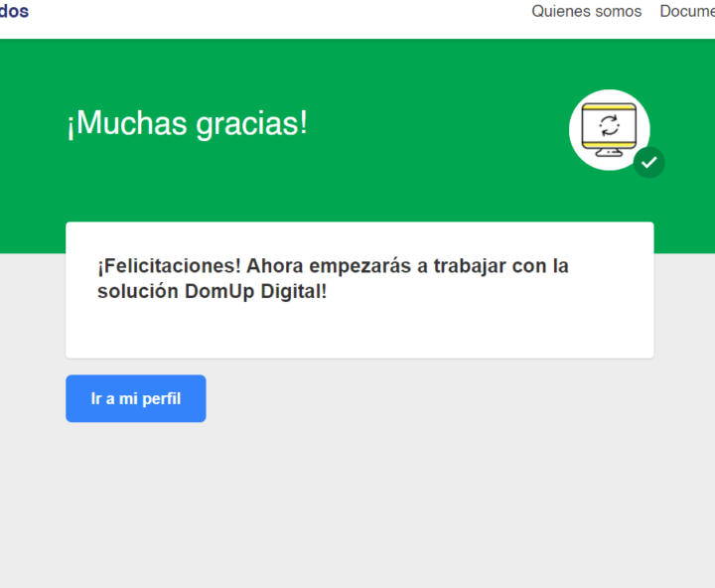Click the green checkmark badge
Image resolution: width=715 pixels, height=588 pixels.
coord(648,163)
